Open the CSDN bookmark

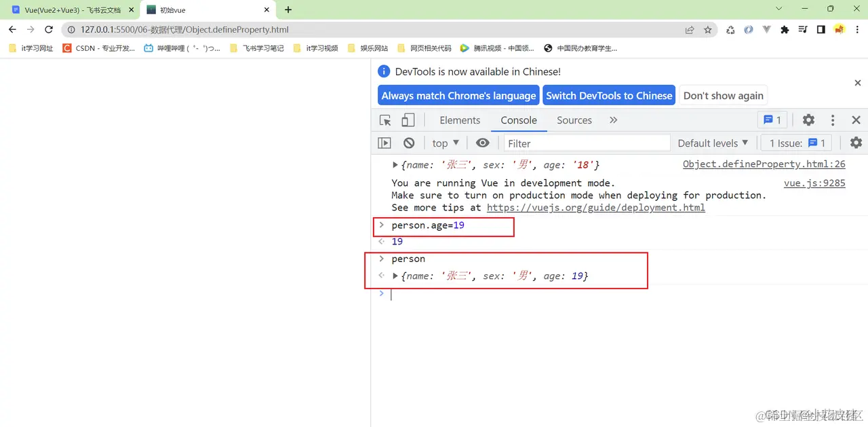point(98,48)
